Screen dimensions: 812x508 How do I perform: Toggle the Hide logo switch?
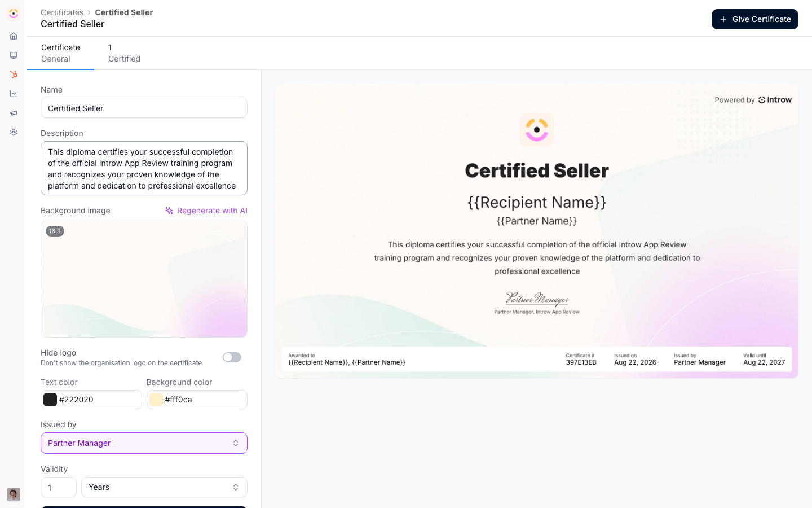click(232, 357)
